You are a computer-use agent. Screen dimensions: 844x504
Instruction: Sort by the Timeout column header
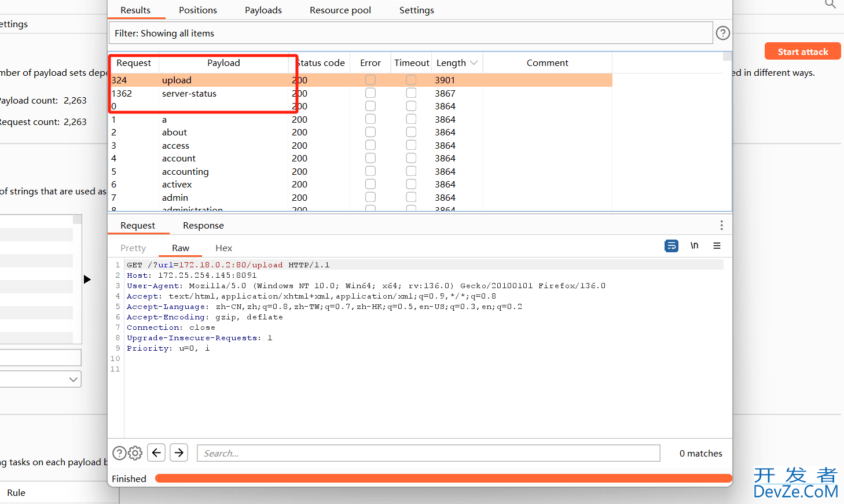point(412,63)
